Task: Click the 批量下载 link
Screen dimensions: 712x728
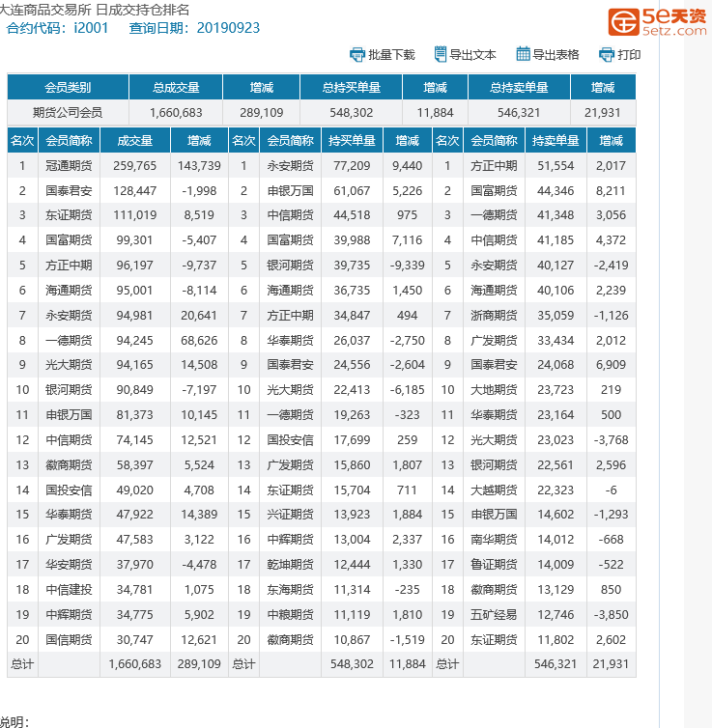Action: tap(391, 55)
